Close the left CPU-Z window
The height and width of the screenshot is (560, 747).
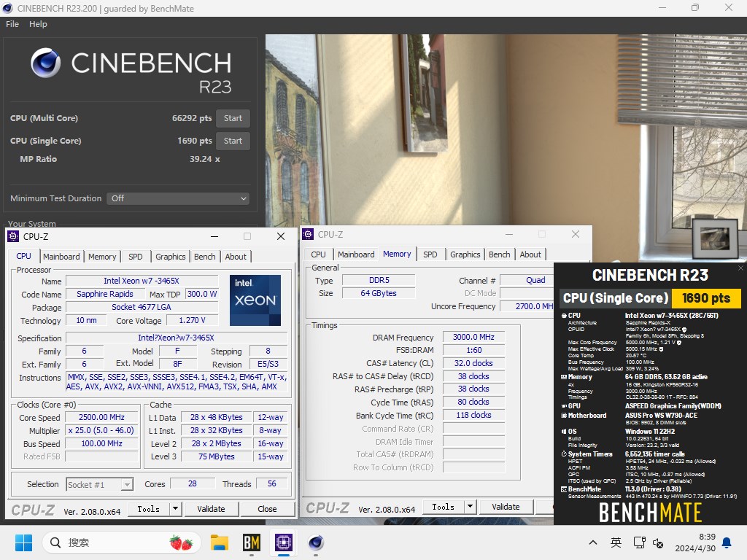click(x=281, y=236)
